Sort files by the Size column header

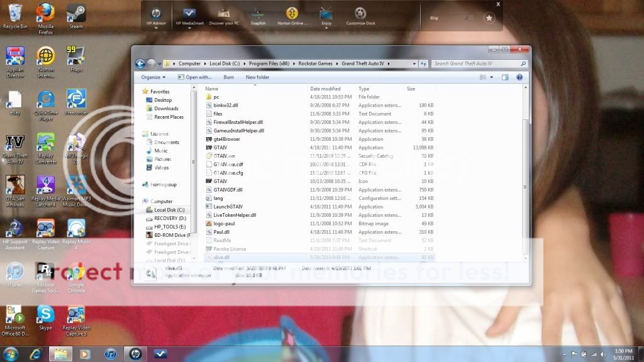coord(419,89)
